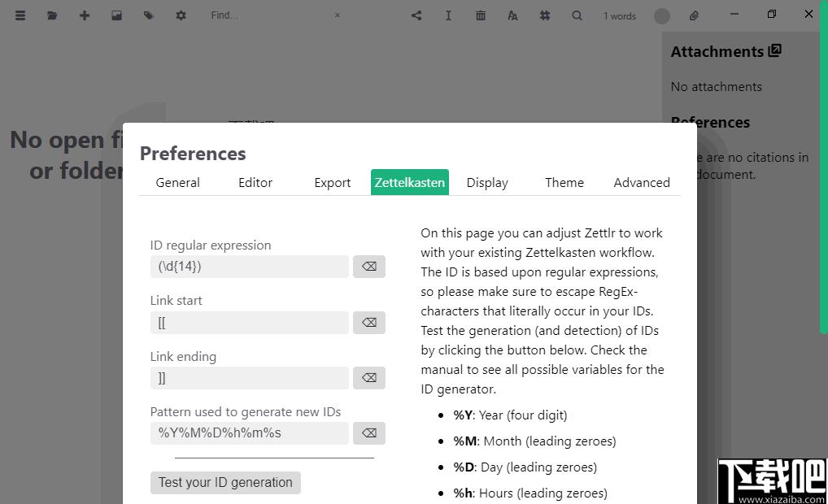Reset the Link start field
The height and width of the screenshot is (504, 828).
tap(369, 323)
